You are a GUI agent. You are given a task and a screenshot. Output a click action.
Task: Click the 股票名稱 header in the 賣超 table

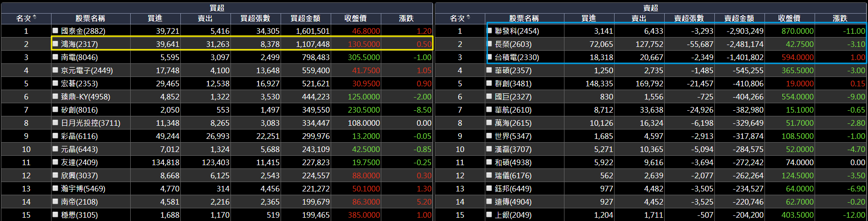tap(524, 18)
